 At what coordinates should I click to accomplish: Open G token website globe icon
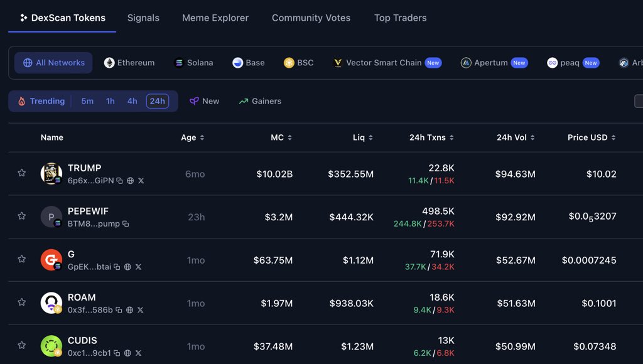[x=127, y=267]
